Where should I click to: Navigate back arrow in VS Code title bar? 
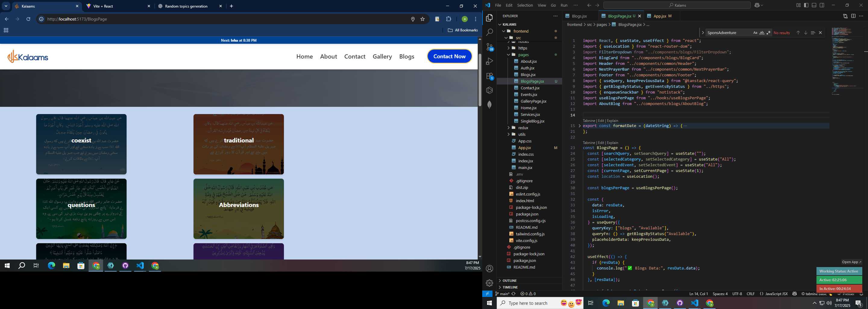point(589,5)
